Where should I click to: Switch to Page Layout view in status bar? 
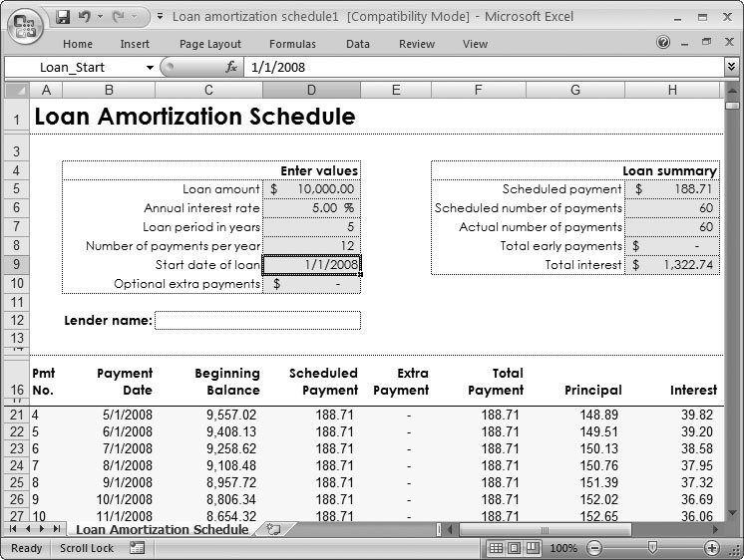(515, 548)
